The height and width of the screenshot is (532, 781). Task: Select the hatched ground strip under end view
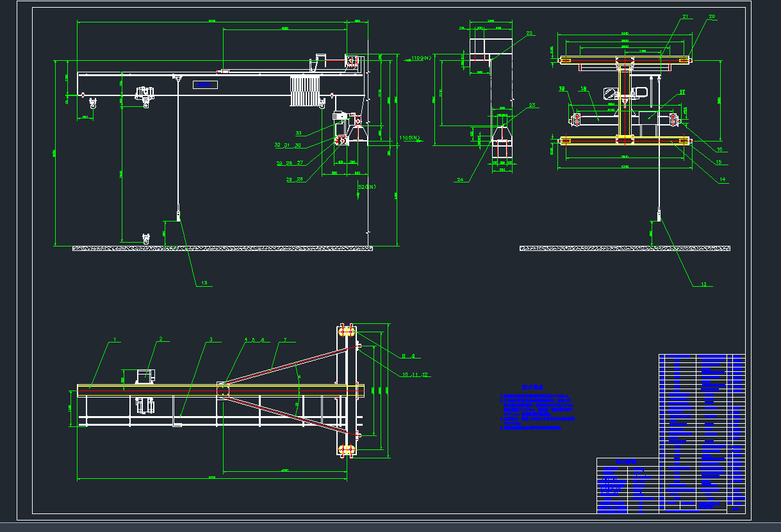625,248
